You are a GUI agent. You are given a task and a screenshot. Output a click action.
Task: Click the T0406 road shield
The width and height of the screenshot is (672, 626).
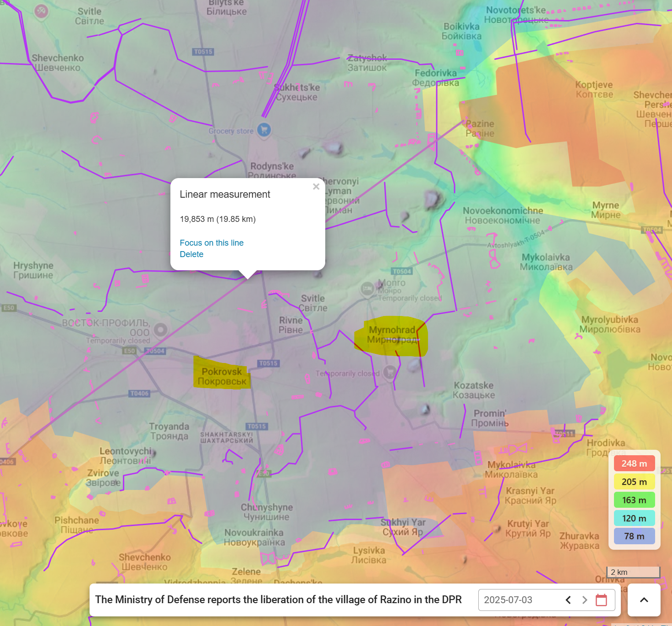(139, 393)
